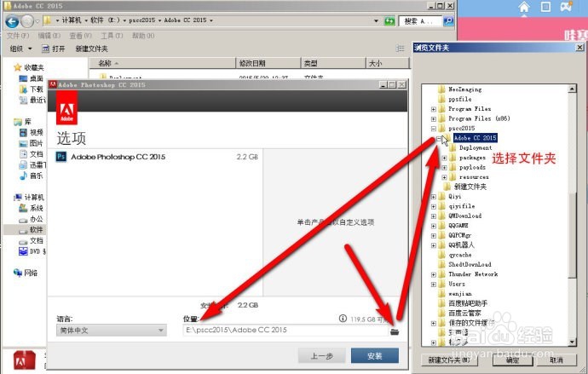Screen dimensions: 588x374
Task: Open the 简体中文 language dropdown
Action: tap(112, 331)
